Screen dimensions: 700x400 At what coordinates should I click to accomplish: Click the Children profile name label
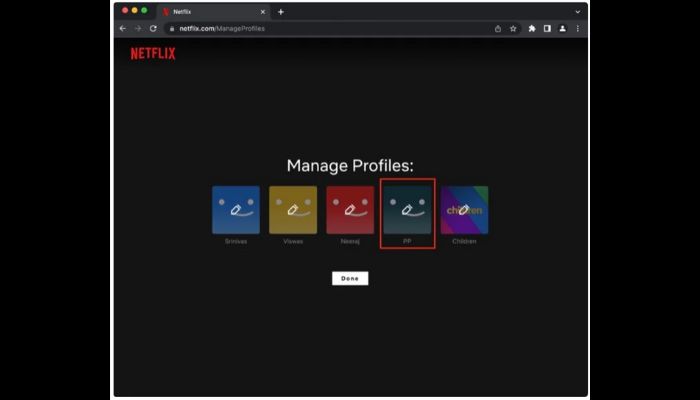coord(464,241)
